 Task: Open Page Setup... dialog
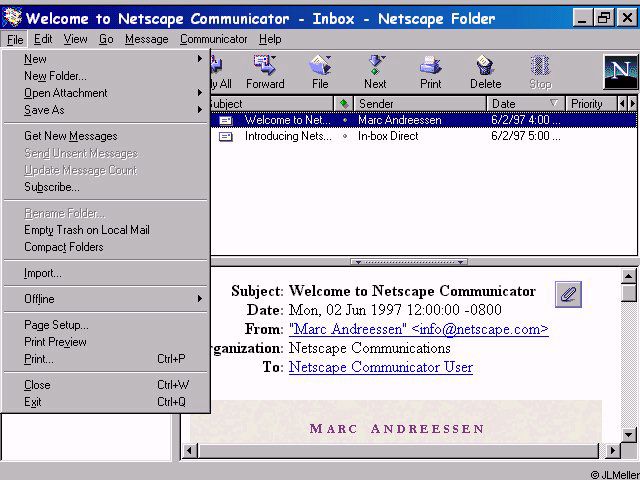tap(106, 325)
